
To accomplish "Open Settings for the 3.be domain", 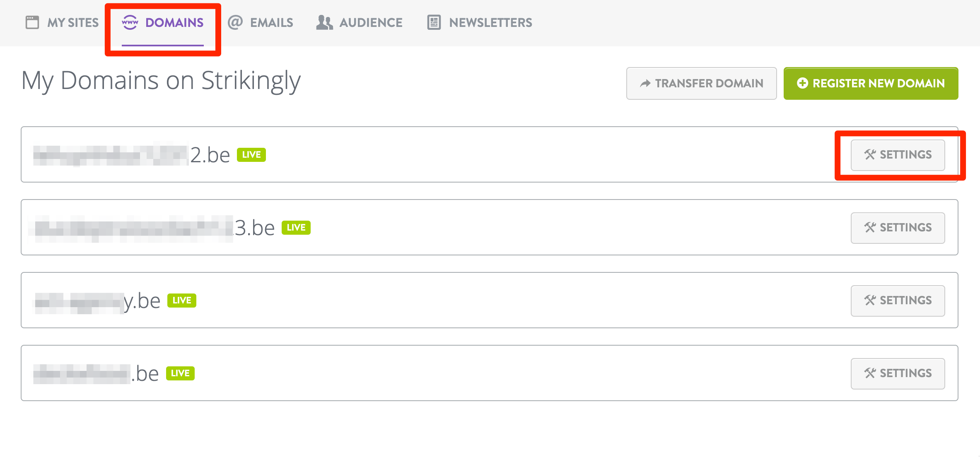I will [898, 228].
